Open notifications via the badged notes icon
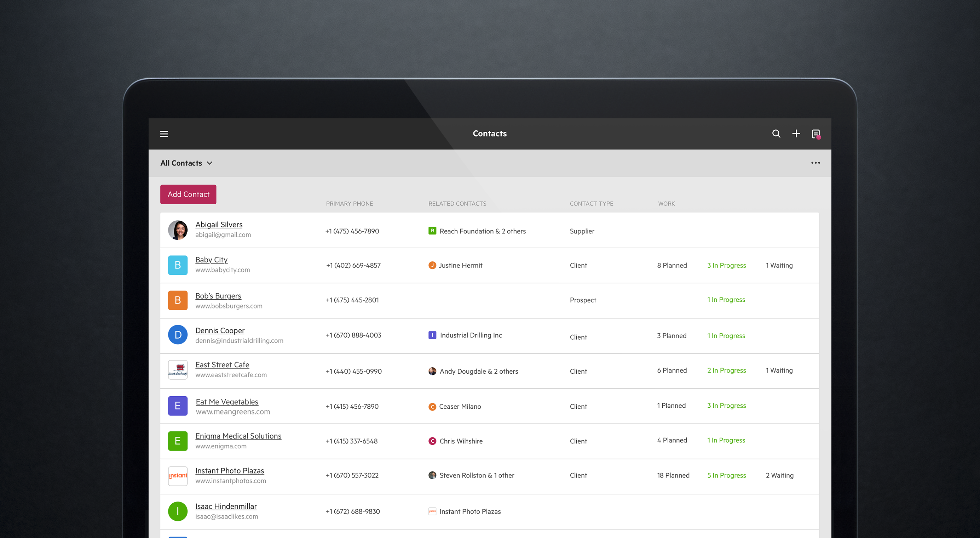Screen dimensions: 980x538 [x=816, y=134]
